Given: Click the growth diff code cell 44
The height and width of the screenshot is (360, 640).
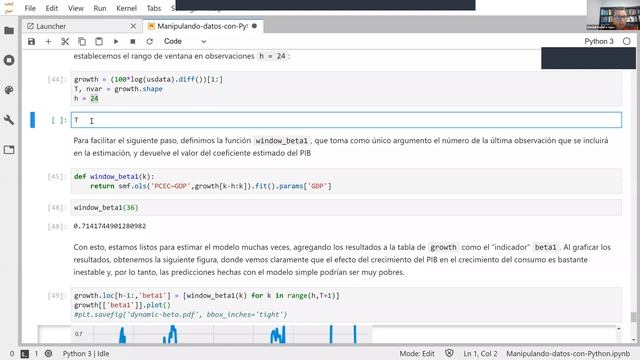Looking at the screenshot, I should 346,89.
